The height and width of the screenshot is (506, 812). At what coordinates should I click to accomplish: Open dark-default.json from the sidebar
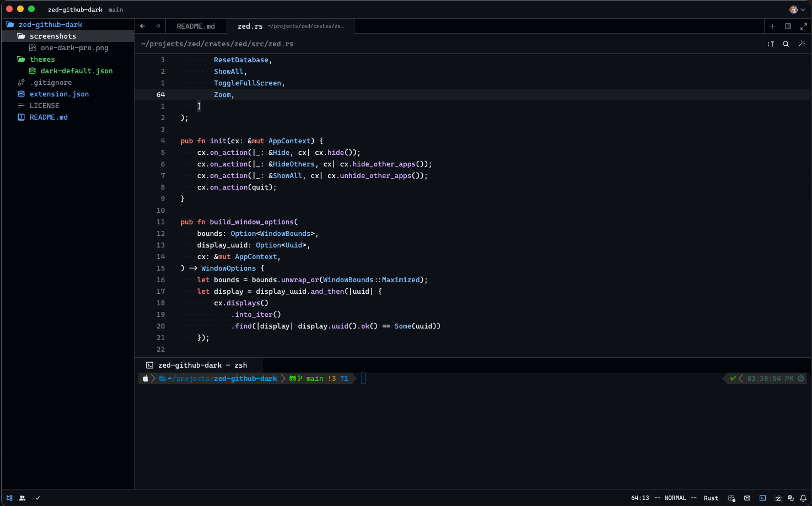click(77, 71)
